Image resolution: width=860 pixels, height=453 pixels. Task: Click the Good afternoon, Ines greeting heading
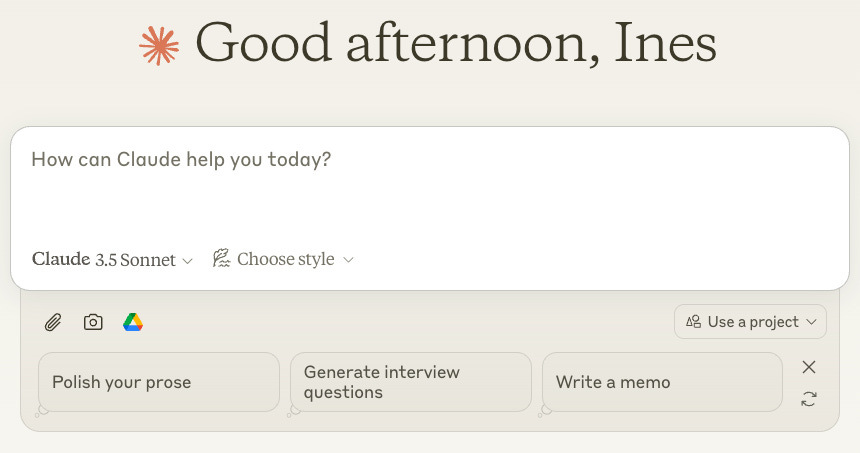[456, 44]
